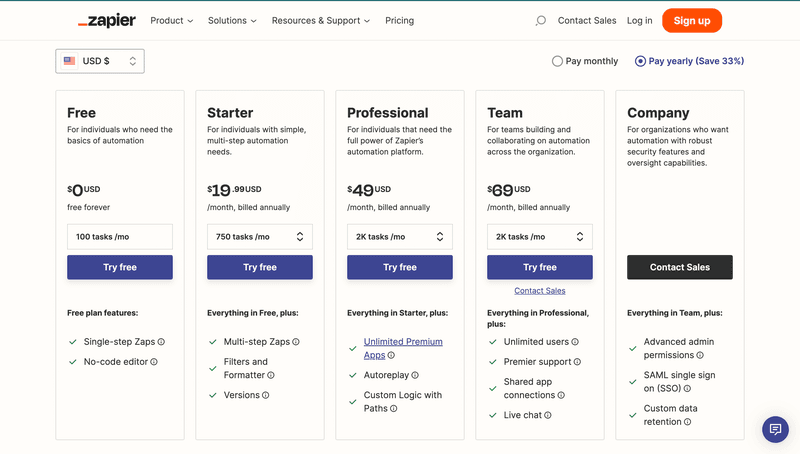Show info for Premier support
Image resolution: width=800 pixels, height=454 pixels.
coord(578,362)
